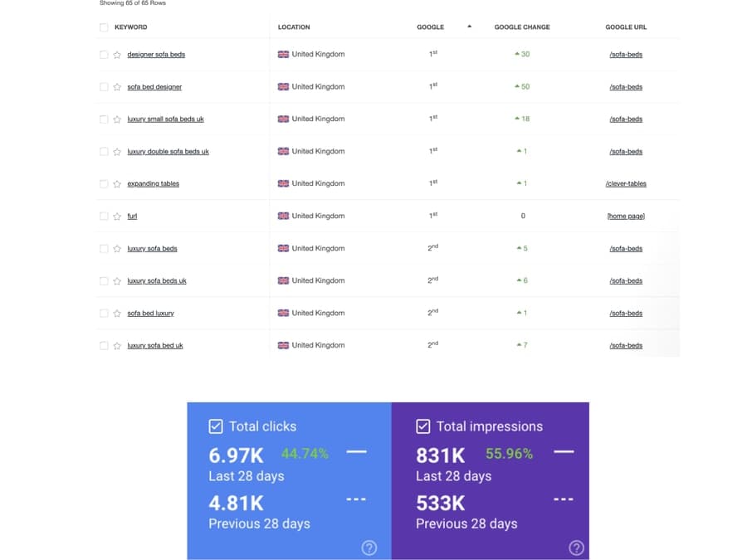Click 'Showing 65 of 65 Rows' text
Viewport: 747px width, 560px height.
click(x=133, y=2)
